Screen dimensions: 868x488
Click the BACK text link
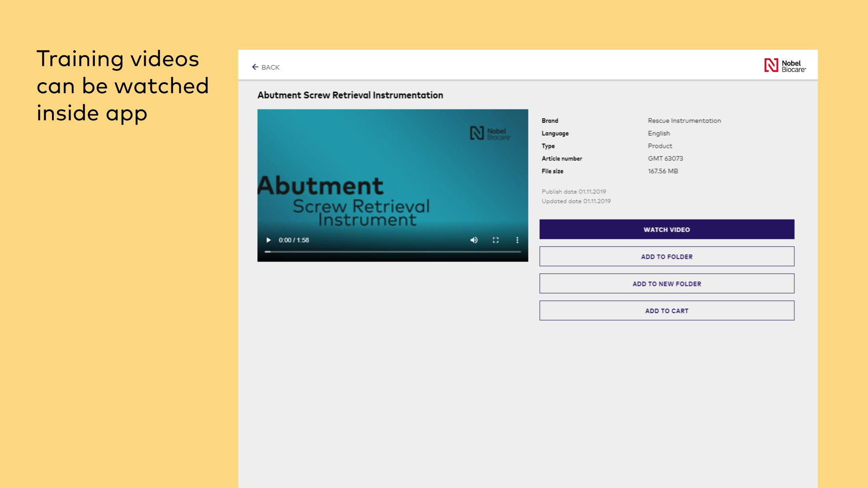pyautogui.click(x=270, y=67)
